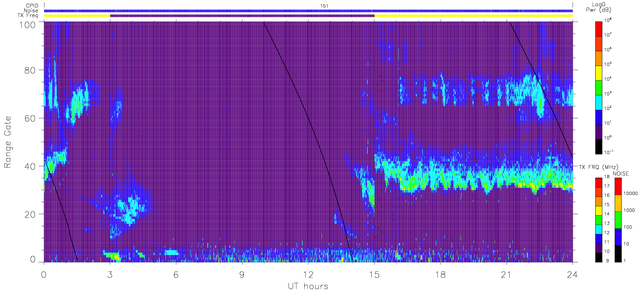644x297 pixels.
Task: Click the TX Freq label above the plot
Action: click(x=29, y=16)
